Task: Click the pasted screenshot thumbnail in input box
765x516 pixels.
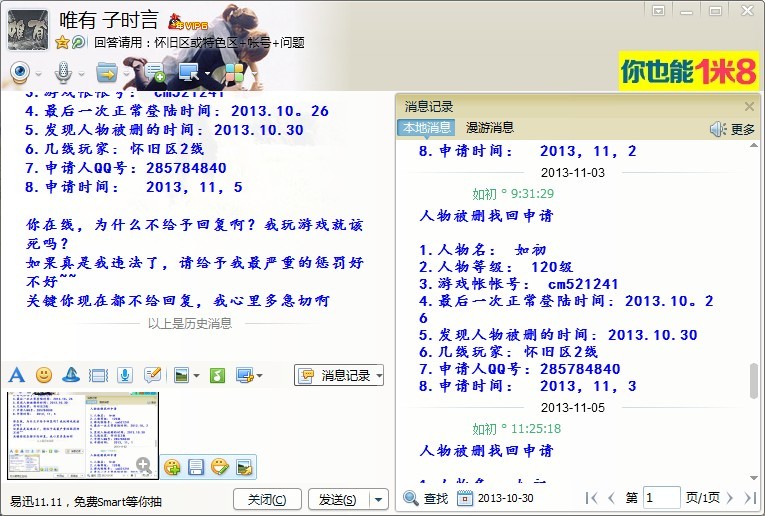Action: (x=80, y=435)
